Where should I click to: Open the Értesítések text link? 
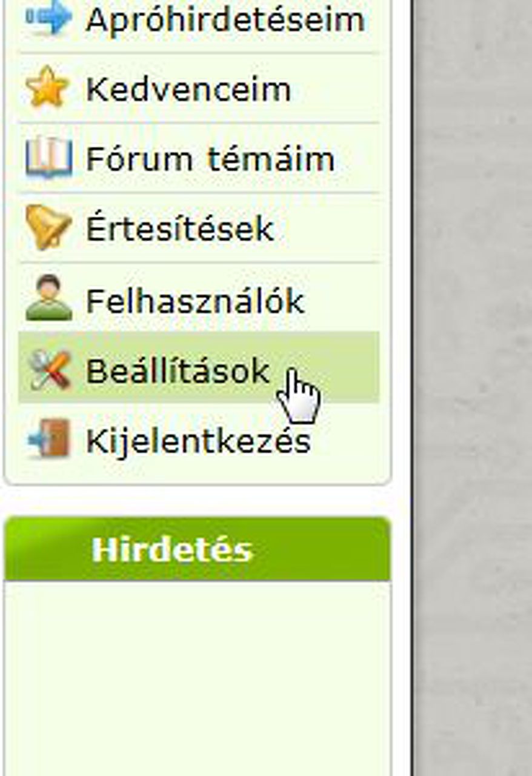(179, 229)
